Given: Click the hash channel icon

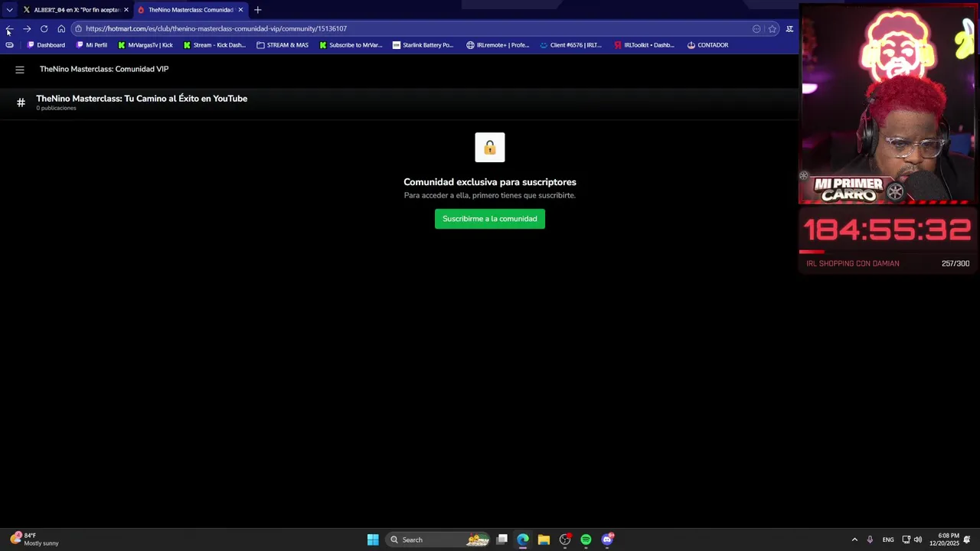Looking at the screenshot, I should (21, 103).
